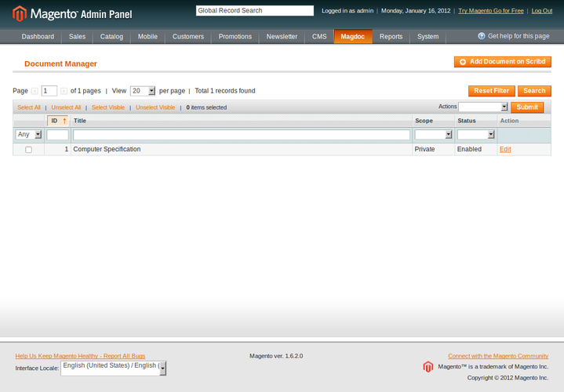Click Report All Bugs link
Image resolution: width=564 pixels, height=392 pixels.
(x=80, y=356)
